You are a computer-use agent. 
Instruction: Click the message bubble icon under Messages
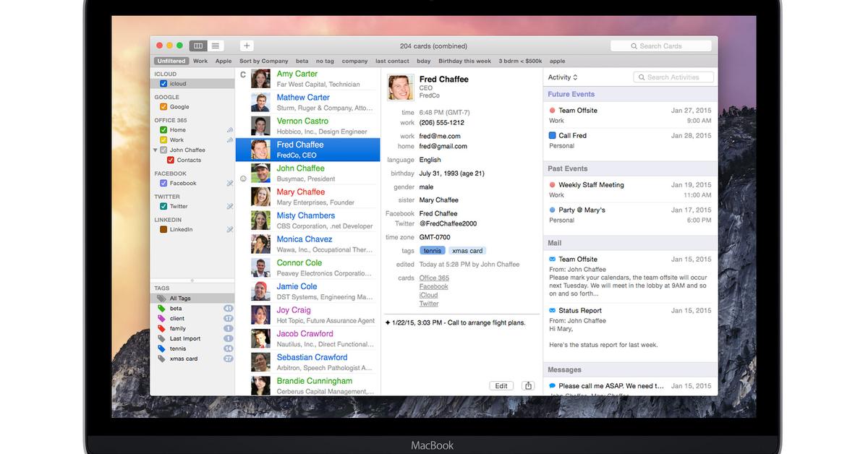553,386
